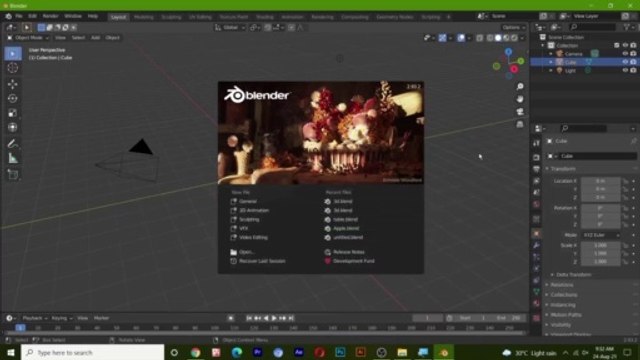Switch perspective/orthographic with the grid icon
This screenshot has height=360, width=640.
pos(520,124)
